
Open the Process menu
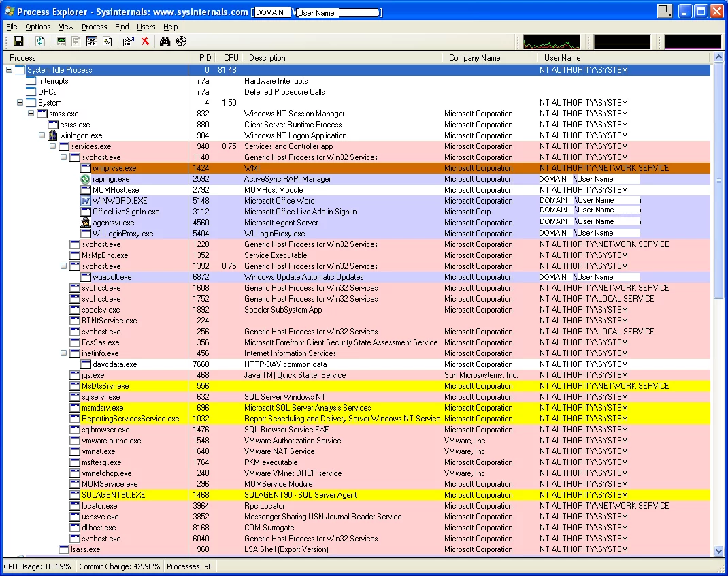94,27
